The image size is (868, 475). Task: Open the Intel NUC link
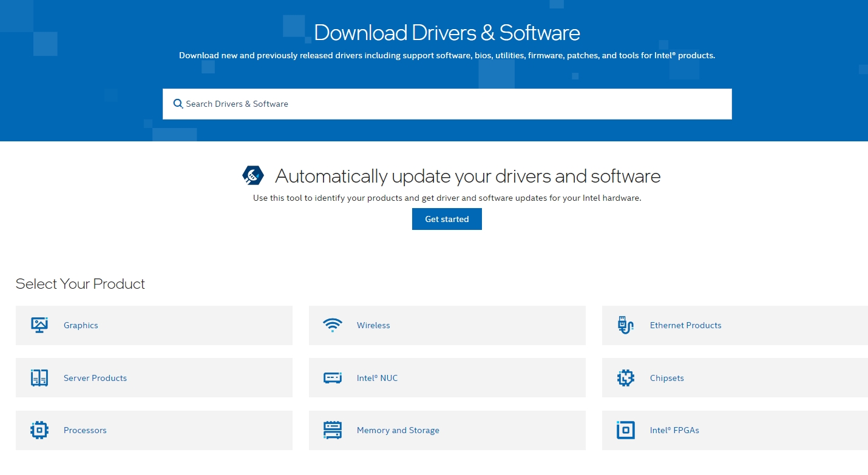point(377,378)
